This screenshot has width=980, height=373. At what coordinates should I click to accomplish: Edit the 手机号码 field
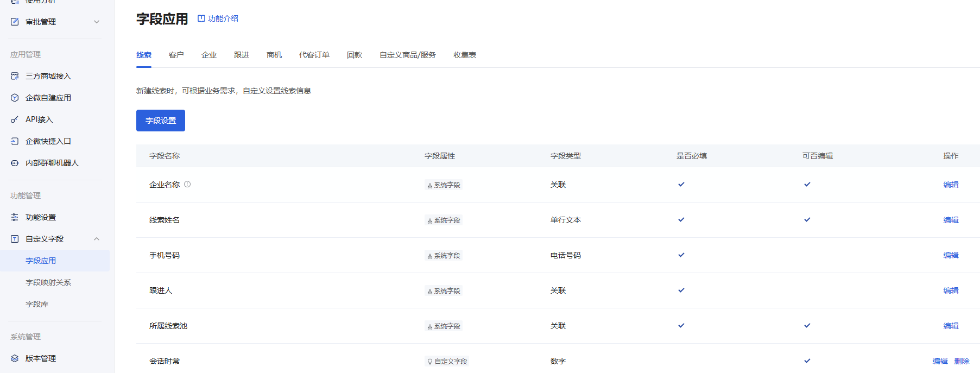[x=951, y=255]
